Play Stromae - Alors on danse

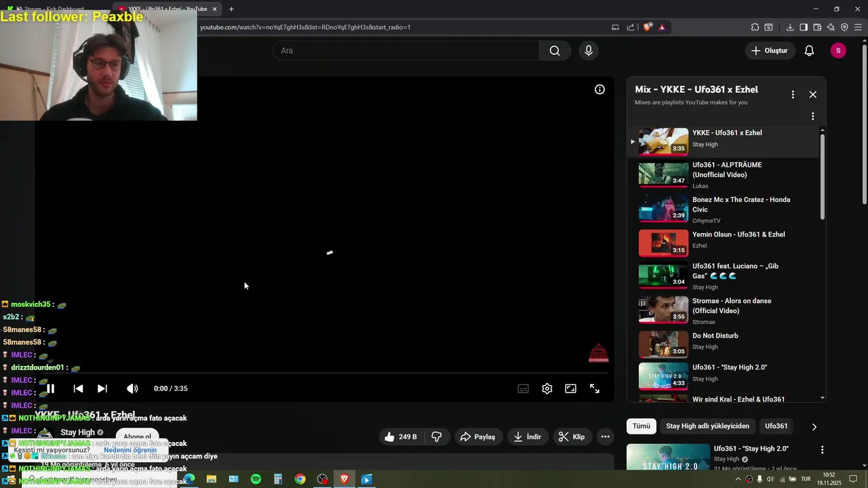[723, 310]
